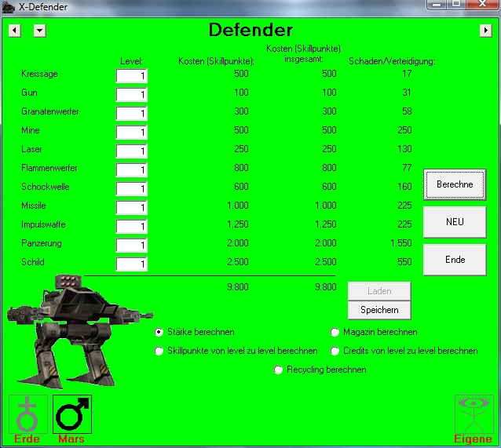501x448 pixels.
Task: Click the Laden button
Action: (x=379, y=291)
